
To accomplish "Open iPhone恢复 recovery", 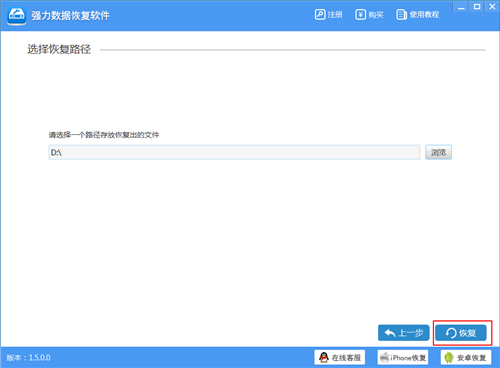I will click(403, 358).
